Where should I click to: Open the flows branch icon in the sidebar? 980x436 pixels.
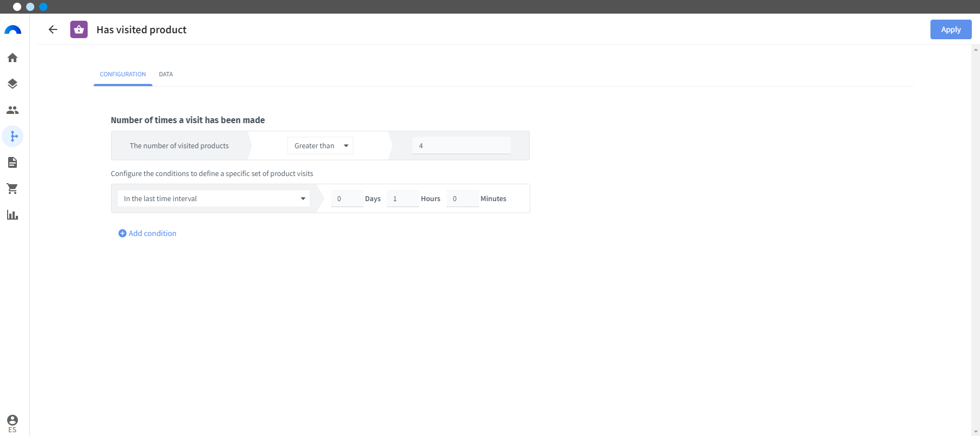(x=13, y=136)
